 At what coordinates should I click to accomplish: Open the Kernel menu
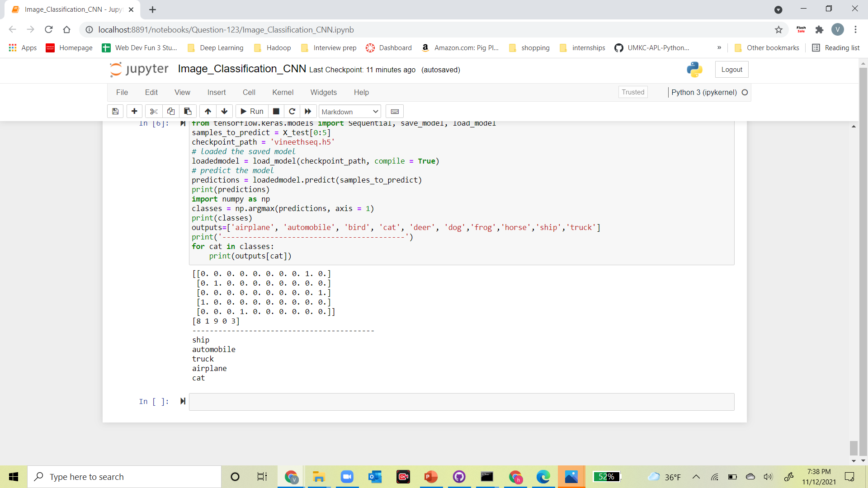(283, 92)
